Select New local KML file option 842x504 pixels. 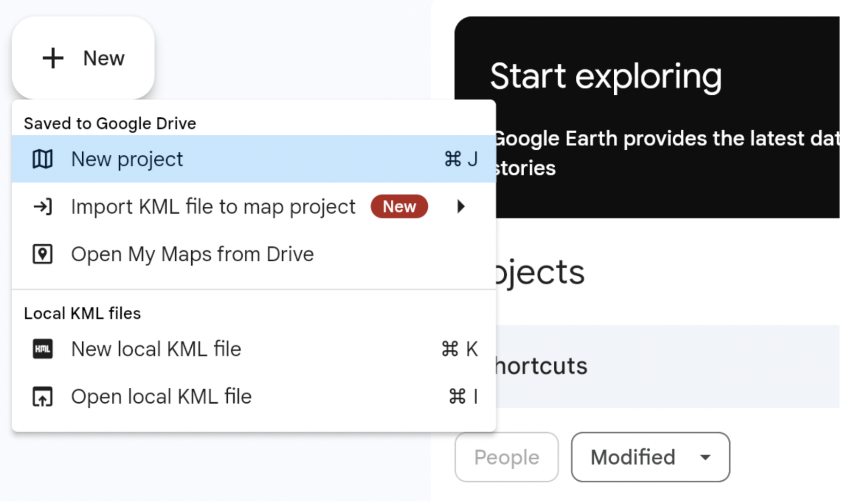[156, 349]
